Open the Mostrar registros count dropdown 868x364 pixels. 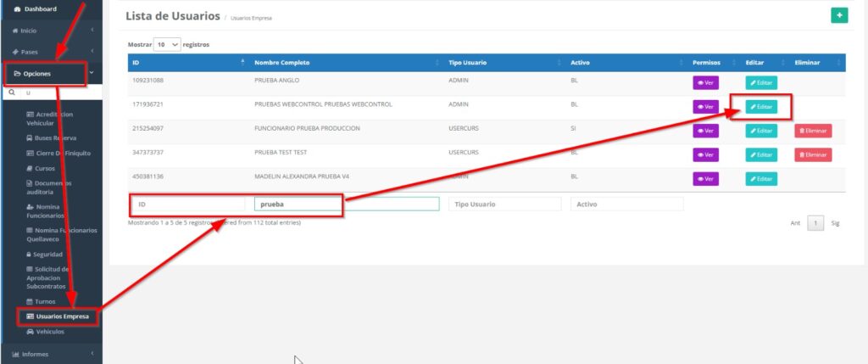169,43
